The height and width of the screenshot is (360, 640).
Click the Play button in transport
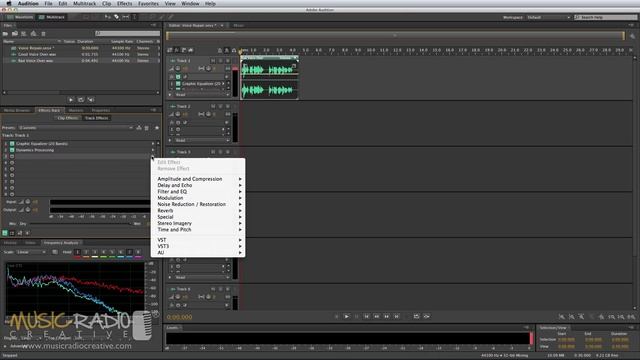(347, 316)
